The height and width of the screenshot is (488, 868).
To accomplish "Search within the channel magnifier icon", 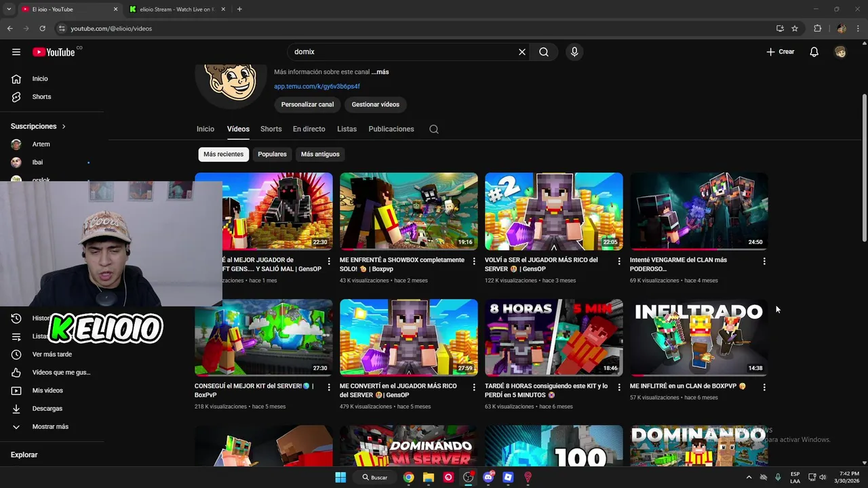I will click(434, 129).
